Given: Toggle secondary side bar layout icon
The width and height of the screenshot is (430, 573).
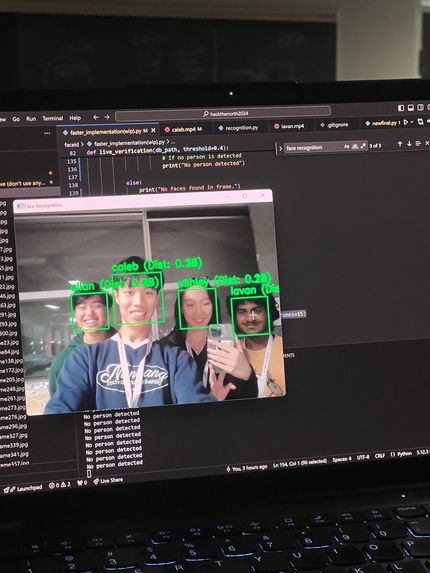Looking at the screenshot, I should tap(421, 107).
